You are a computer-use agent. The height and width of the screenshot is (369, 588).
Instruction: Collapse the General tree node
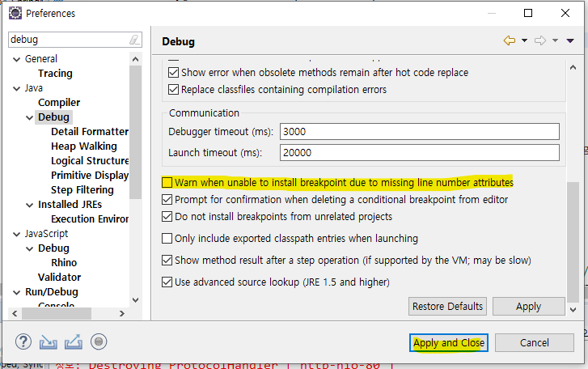[16, 59]
